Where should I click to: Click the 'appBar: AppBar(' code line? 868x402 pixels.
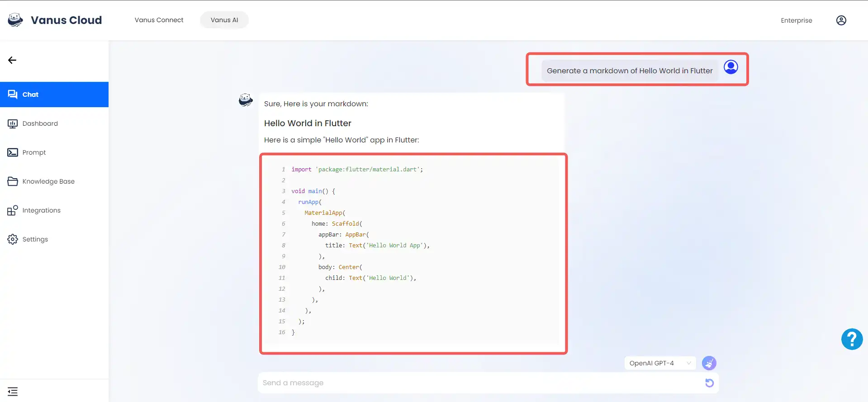(344, 234)
